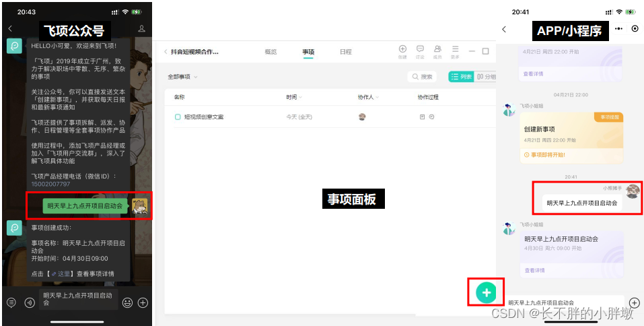Tap the 4月30日 周六 09:00 开始 text
Image resolution: width=644 pixels, height=326 pixels.
pos(553,249)
